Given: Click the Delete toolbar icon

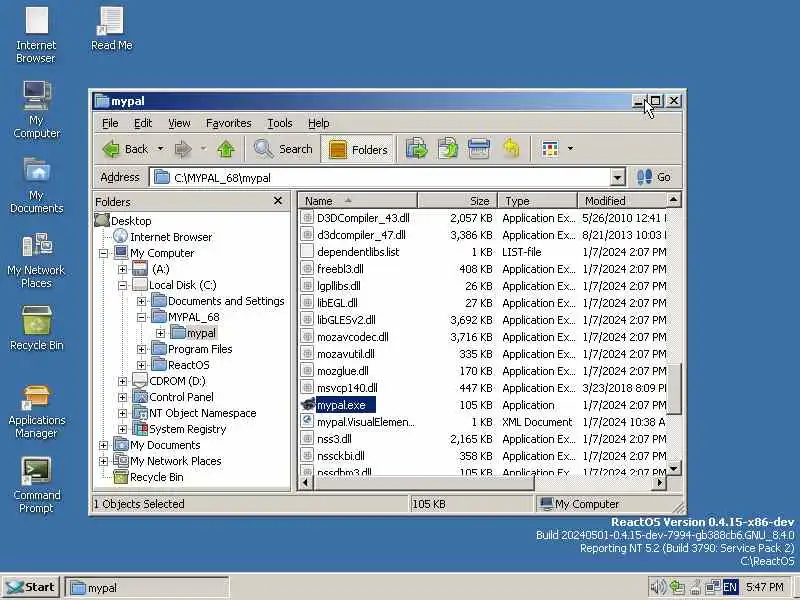Looking at the screenshot, I should pyautogui.click(x=479, y=149).
